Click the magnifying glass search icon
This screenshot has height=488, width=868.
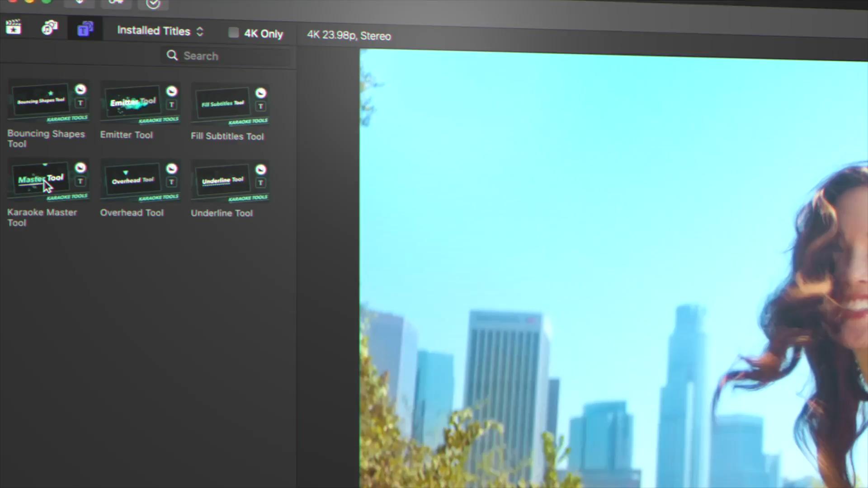coord(172,55)
